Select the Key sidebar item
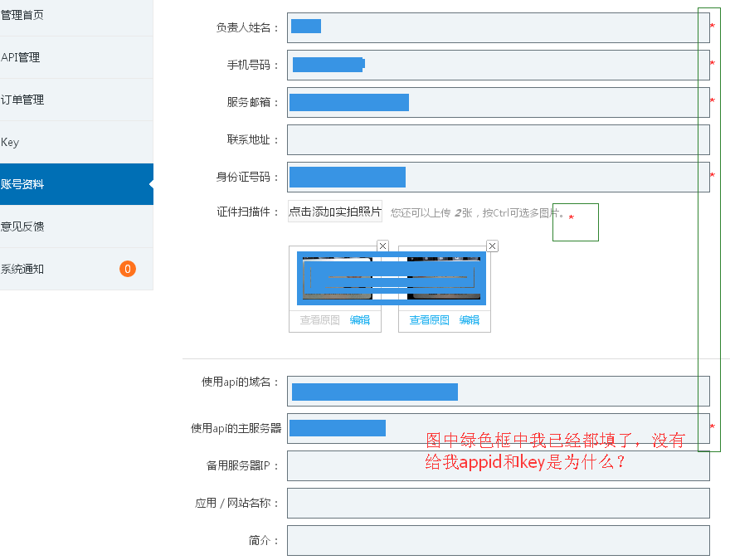This screenshot has width=730, height=560. pos(76,143)
